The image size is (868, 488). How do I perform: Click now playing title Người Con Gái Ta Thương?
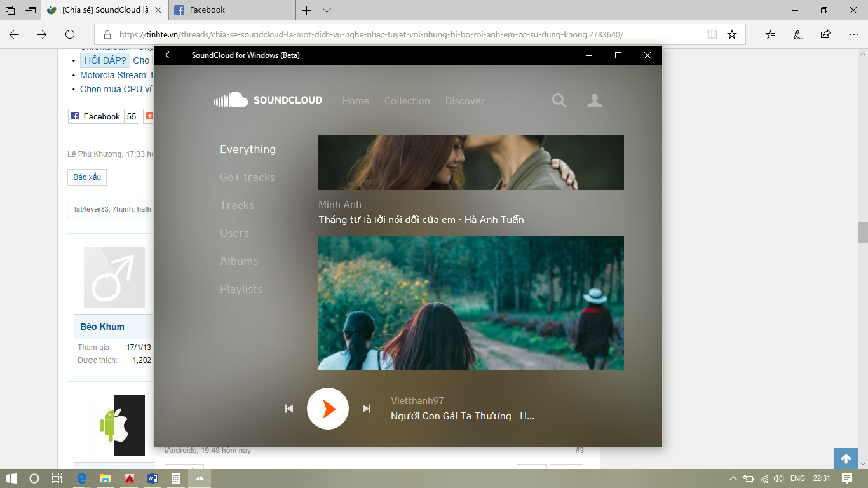pyautogui.click(x=463, y=416)
